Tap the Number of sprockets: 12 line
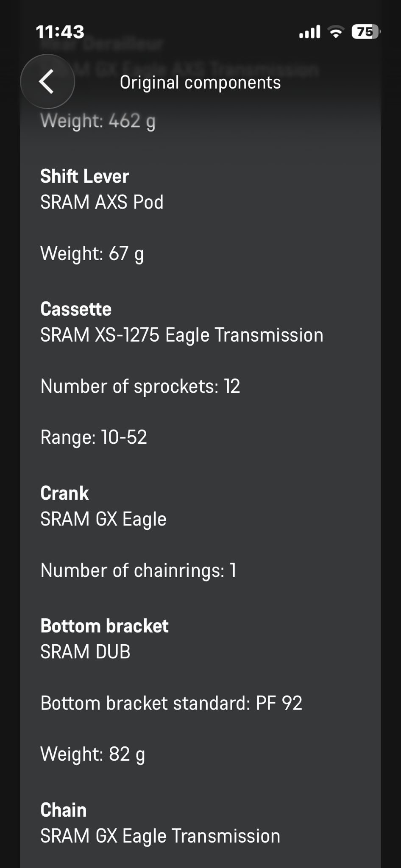 (x=140, y=386)
